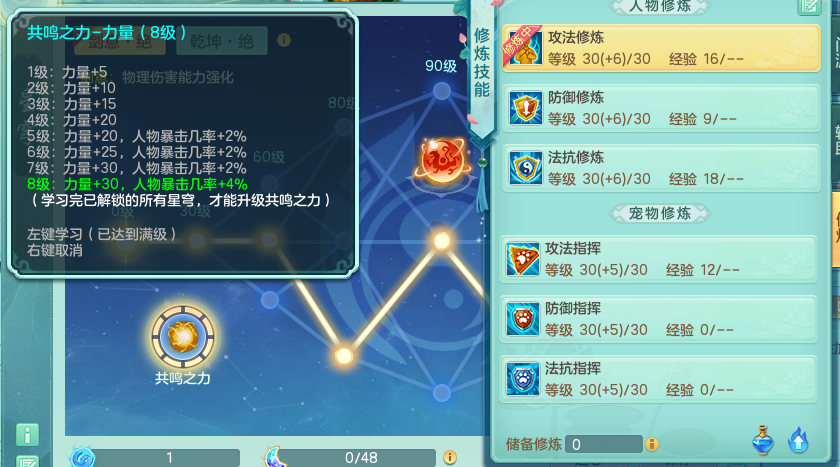Click the info icon next to 0/48

click(450, 457)
